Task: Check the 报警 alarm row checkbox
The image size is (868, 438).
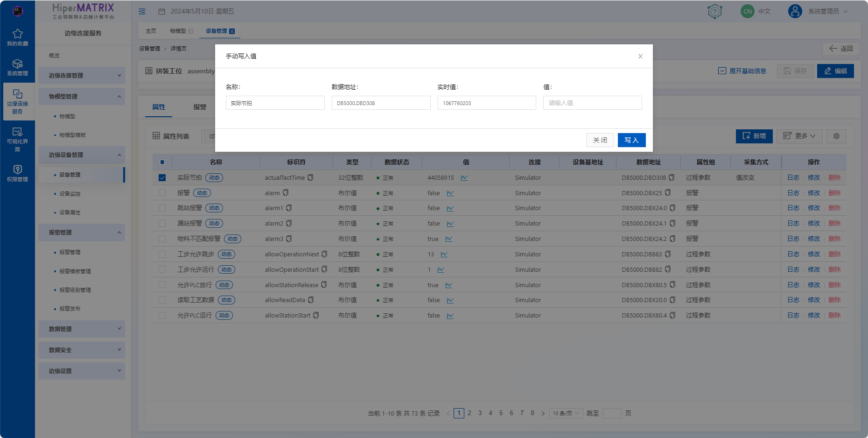Action: [162, 193]
